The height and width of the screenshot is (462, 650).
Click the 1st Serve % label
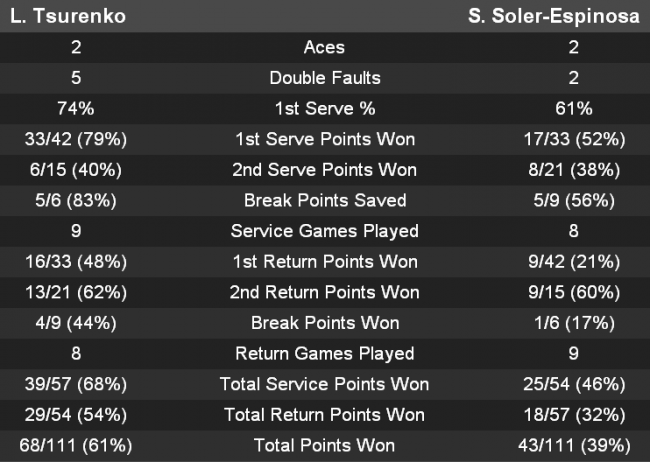(x=324, y=108)
